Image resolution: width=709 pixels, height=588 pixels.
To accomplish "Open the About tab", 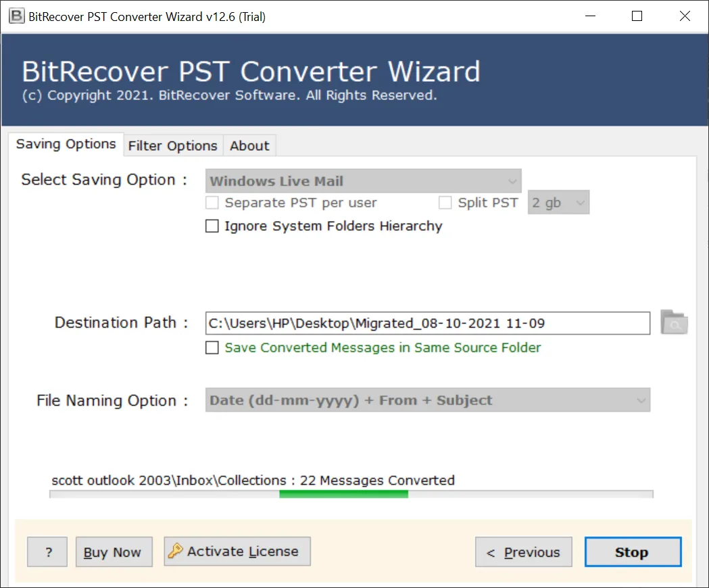I will pos(249,145).
